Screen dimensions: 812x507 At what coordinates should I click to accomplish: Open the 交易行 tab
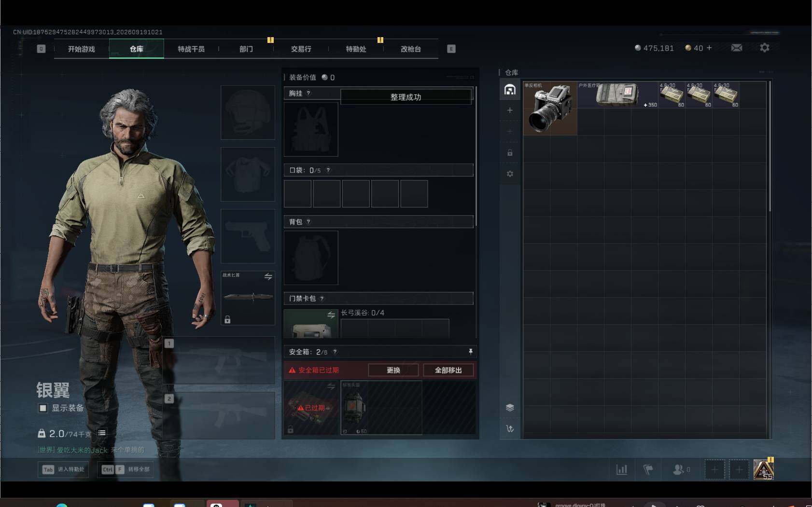click(301, 49)
